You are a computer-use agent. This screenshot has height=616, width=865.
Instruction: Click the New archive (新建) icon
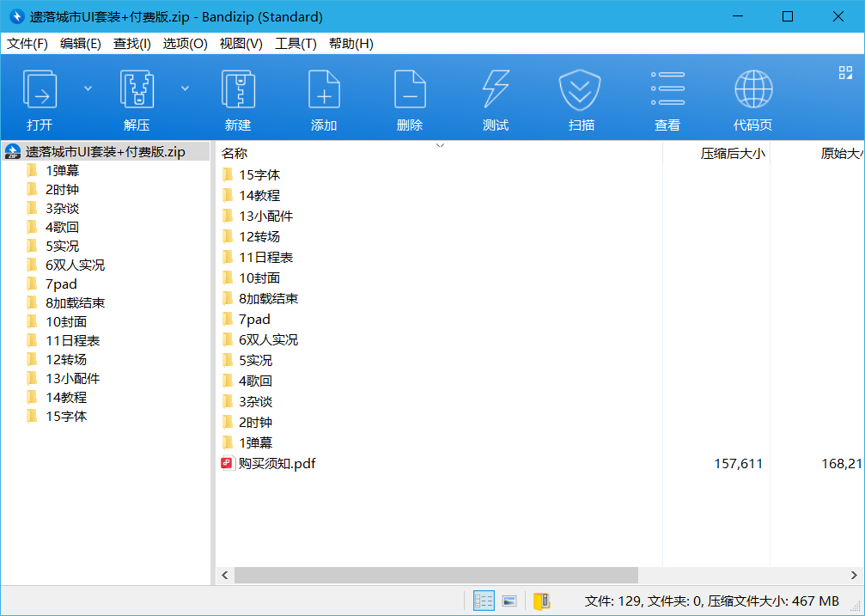[x=238, y=88]
